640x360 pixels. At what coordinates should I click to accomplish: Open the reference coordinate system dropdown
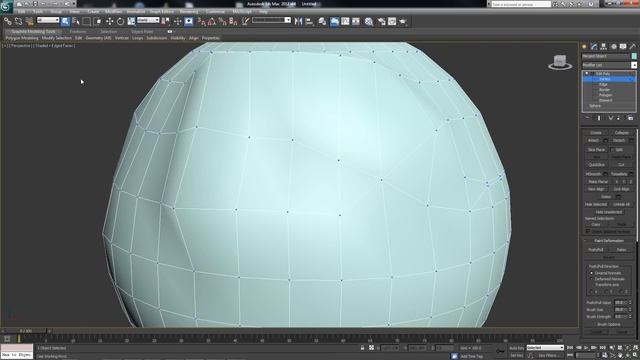pyautogui.click(x=148, y=20)
